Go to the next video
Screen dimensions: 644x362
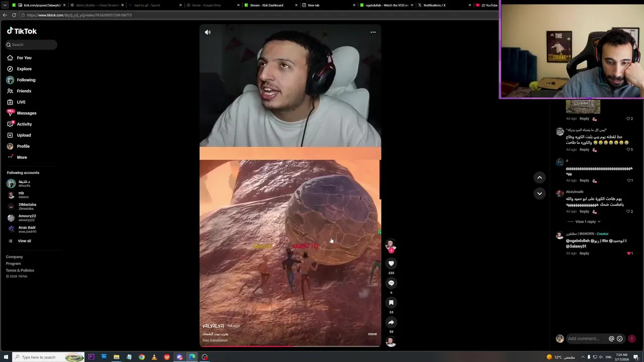pyautogui.click(x=539, y=194)
